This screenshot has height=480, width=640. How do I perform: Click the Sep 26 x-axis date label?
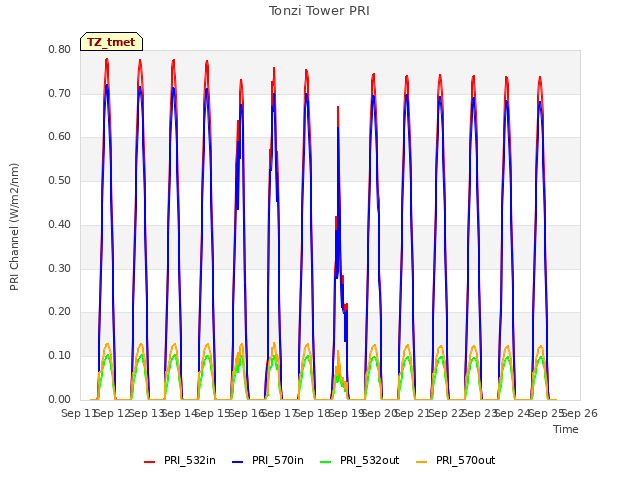tap(580, 413)
